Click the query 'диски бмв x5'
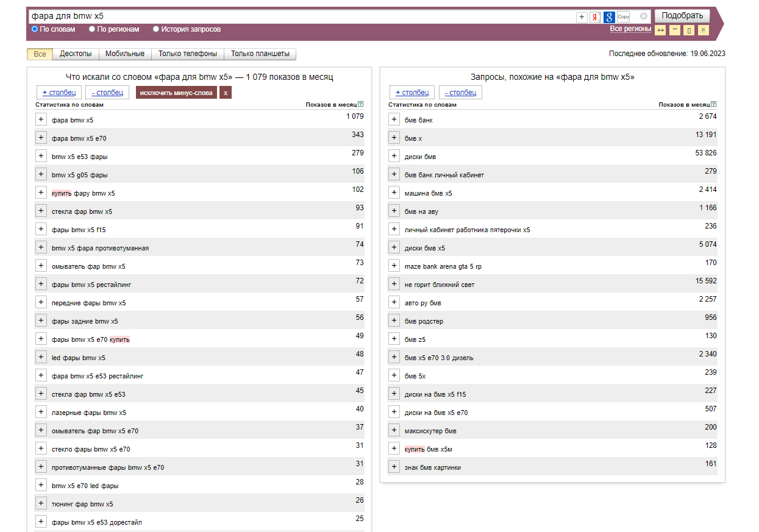Screen dimensions: 759x532 tap(425, 249)
